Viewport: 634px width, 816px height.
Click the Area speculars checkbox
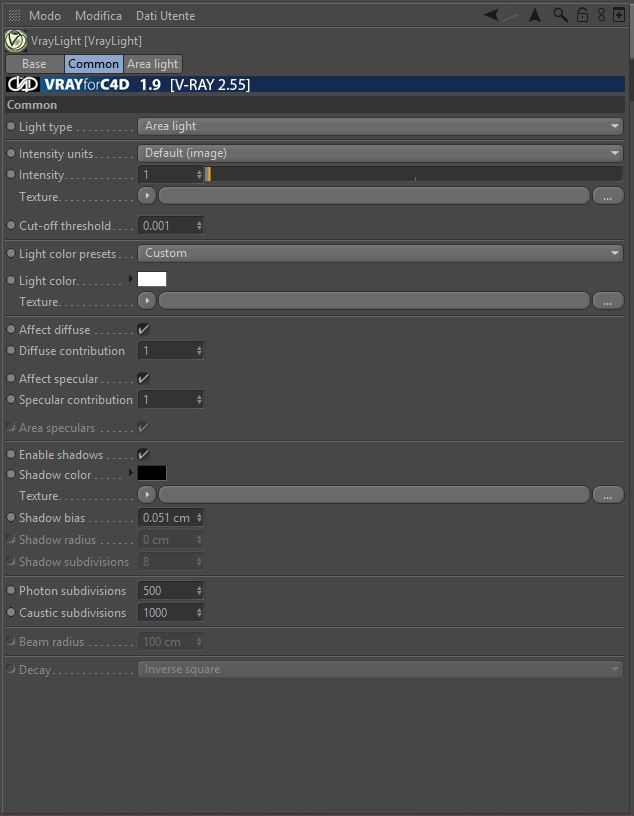click(x=144, y=428)
